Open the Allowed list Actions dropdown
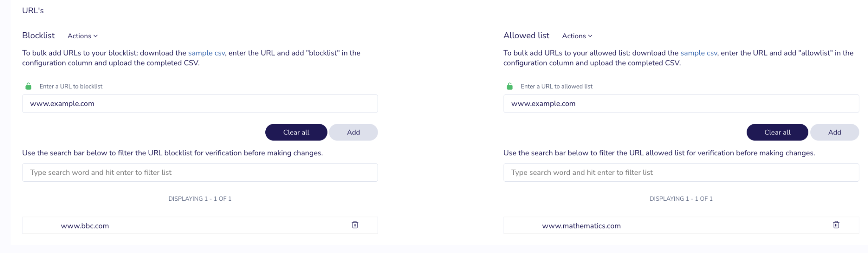This screenshot has height=253, width=868. point(577,36)
